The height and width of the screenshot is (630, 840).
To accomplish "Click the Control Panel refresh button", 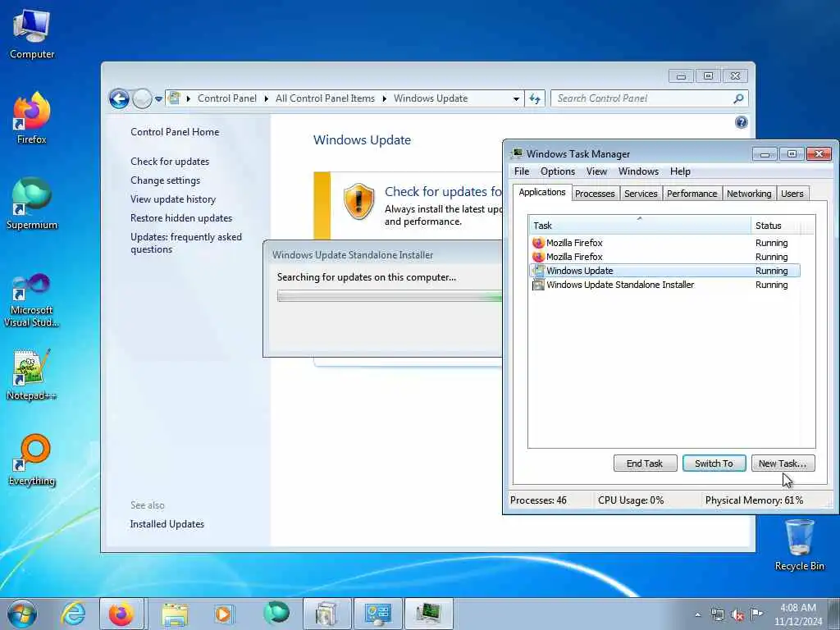I will (535, 98).
